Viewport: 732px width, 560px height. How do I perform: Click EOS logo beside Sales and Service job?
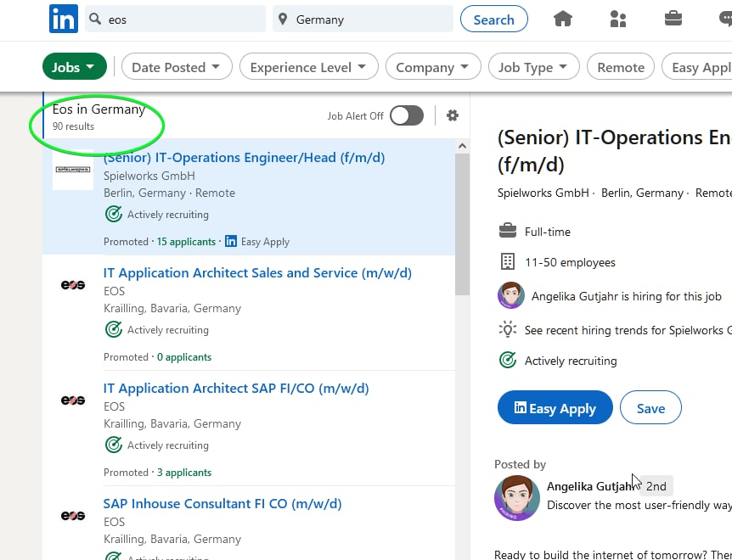73,284
